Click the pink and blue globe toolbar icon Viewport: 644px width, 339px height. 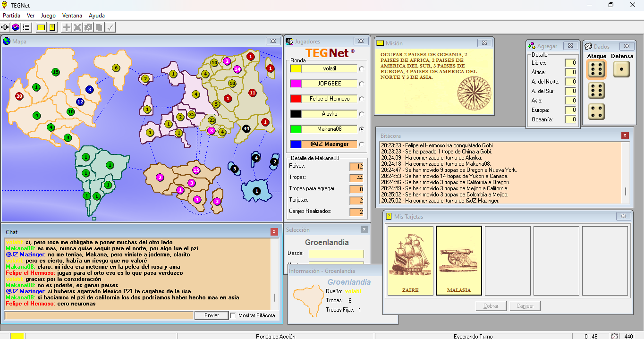pos(16,27)
